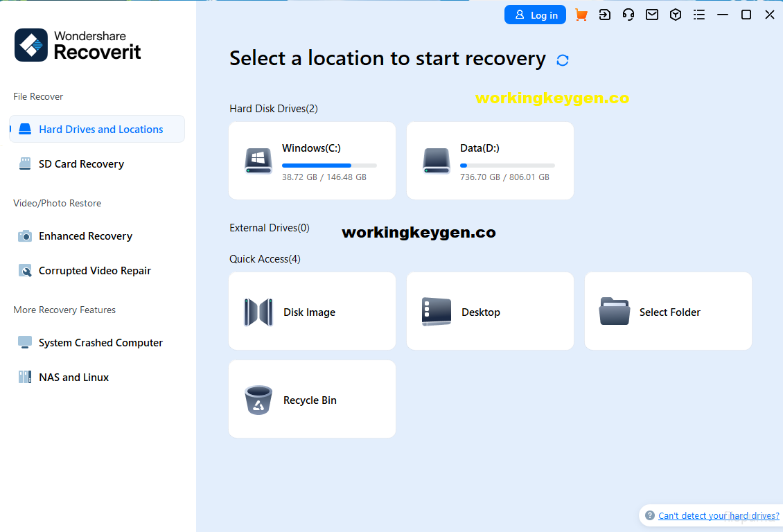Click the Log in button
The image size is (783, 532).
tap(535, 14)
